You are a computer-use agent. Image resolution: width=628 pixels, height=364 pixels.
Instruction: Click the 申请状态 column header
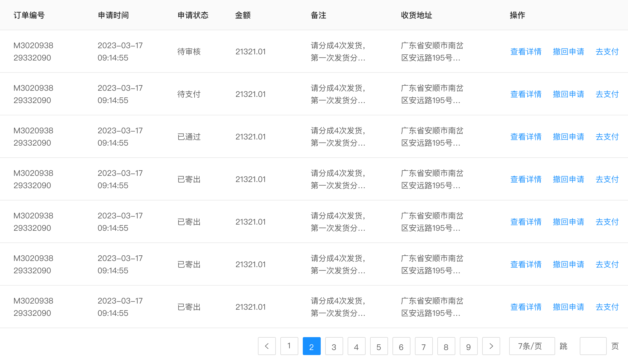click(x=193, y=15)
